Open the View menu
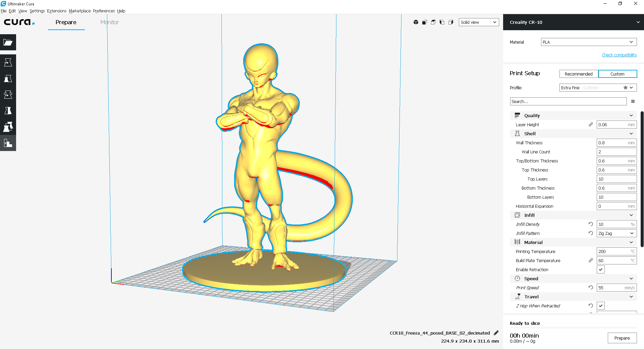Screen dimensions: 644x349 pyautogui.click(x=22, y=11)
